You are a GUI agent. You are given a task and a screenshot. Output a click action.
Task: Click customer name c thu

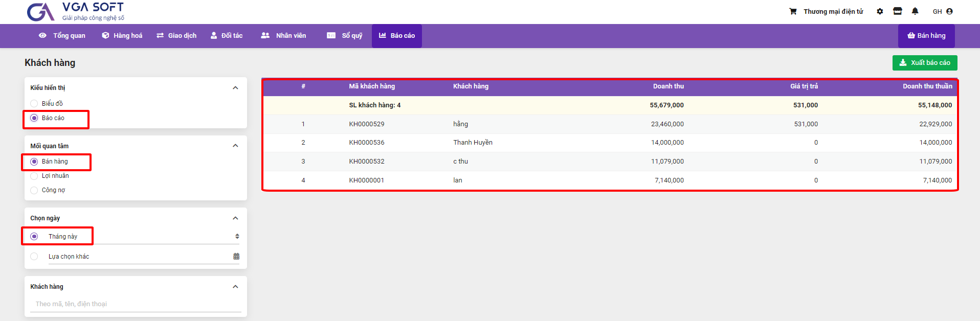[x=460, y=162]
